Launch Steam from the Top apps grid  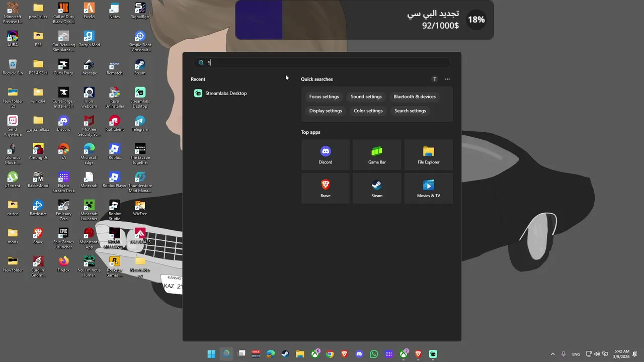(377, 189)
